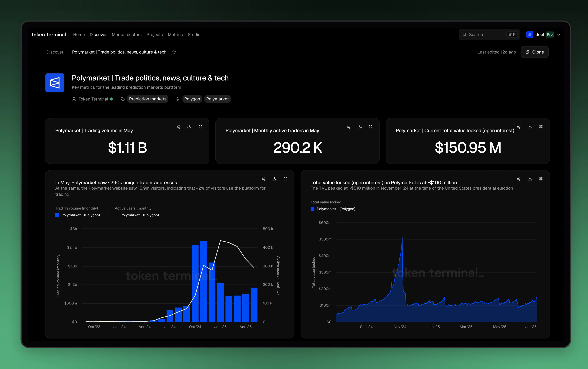Image resolution: width=588 pixels, height=369 pixels.
Task: Click the $150.95 M value locked figure
Action: click(x=468, y=148)
